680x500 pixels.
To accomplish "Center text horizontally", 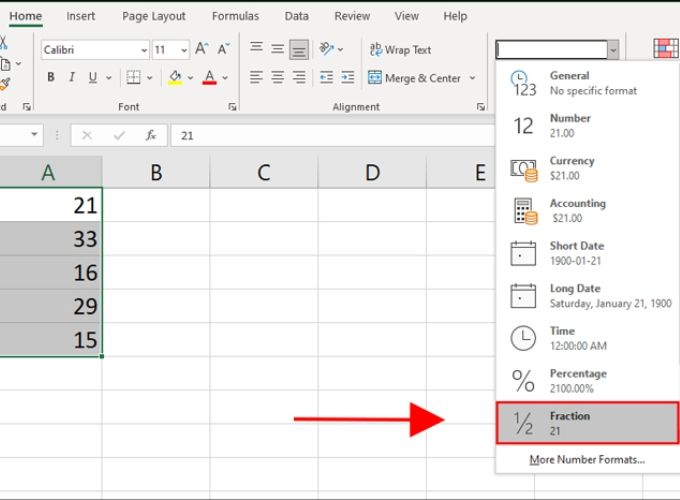I will [x=278, y=78].
